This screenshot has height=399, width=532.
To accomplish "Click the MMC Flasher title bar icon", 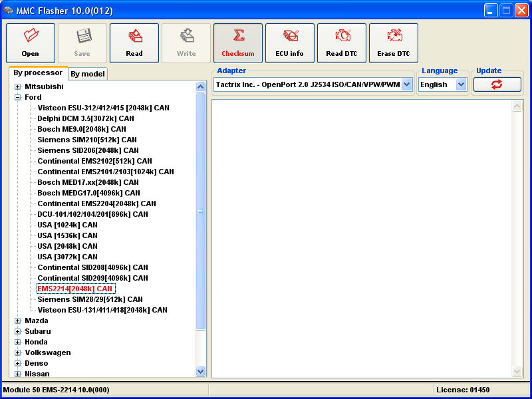I will 9,10.
